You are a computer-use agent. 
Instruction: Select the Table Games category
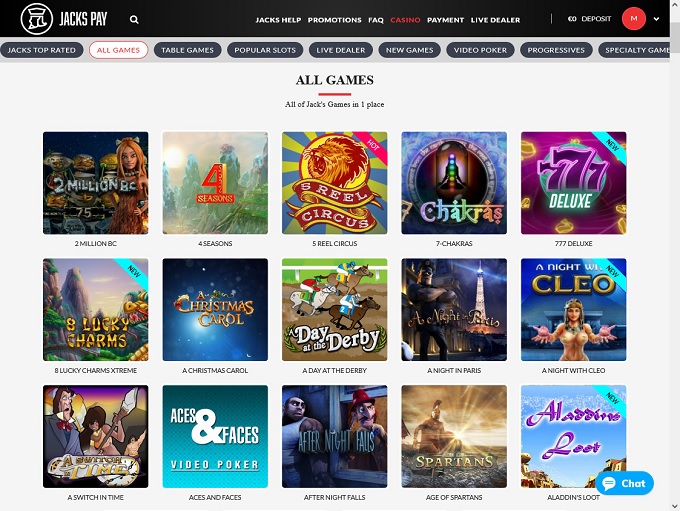pos(187,50)
